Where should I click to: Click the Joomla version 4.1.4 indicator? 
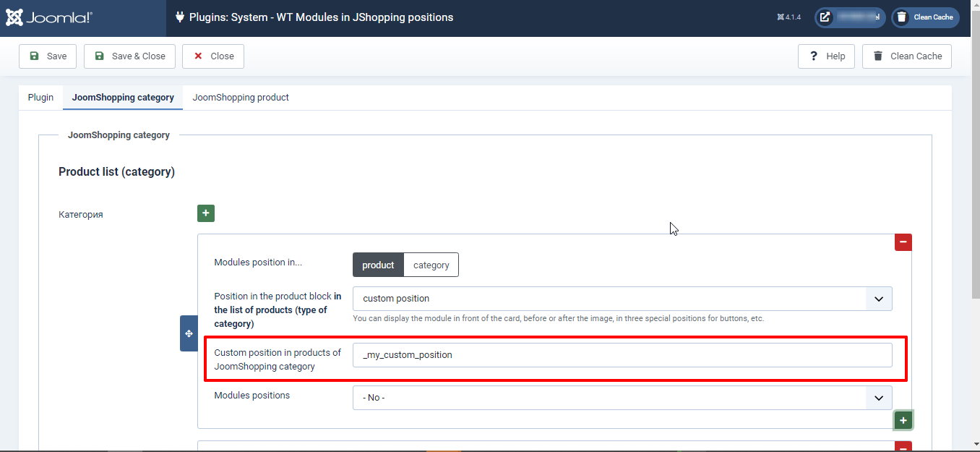(x=788, y=17)
